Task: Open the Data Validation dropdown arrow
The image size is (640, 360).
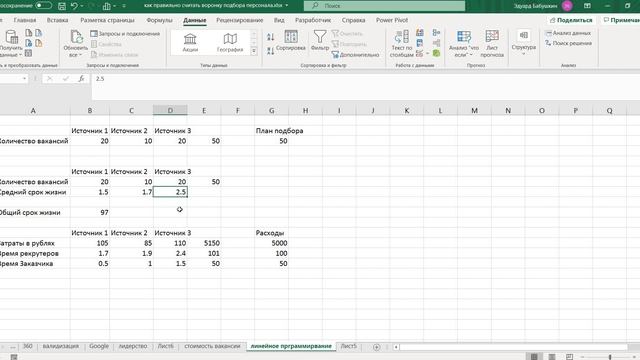Action: coord(427,53)
